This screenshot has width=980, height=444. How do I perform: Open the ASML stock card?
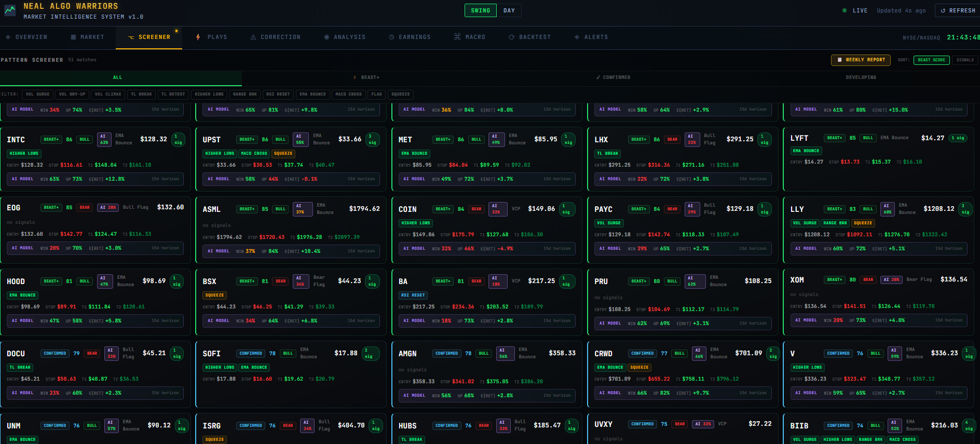[x=291, y=230]
